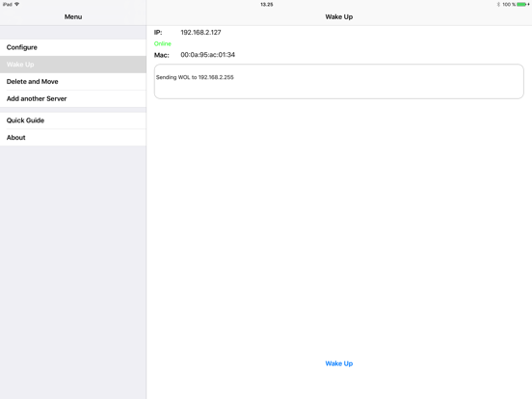Open the About page
This screenshot has width=532, height=399.
tap(73, 138)
